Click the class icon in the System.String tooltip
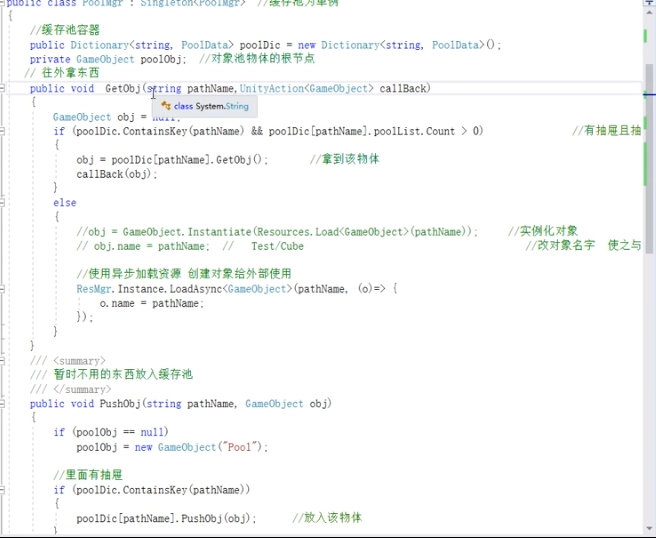This screenshot has height=538, width=656. click(166, 106)
